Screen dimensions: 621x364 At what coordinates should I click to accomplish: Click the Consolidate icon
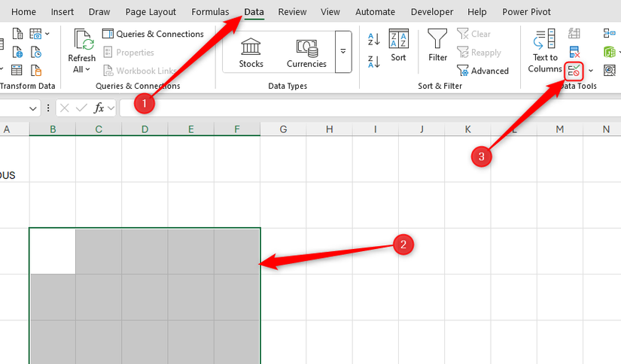coord(609,34)
